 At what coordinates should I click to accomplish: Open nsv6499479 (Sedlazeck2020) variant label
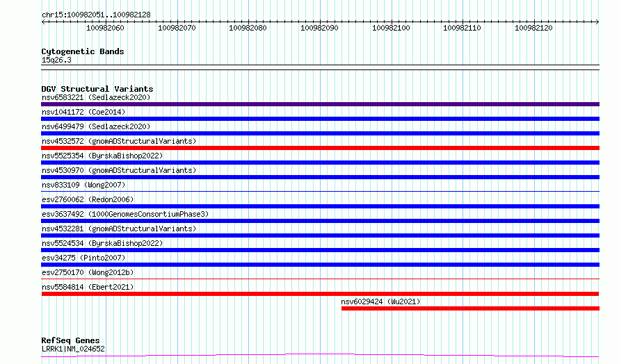click(96, 126)
